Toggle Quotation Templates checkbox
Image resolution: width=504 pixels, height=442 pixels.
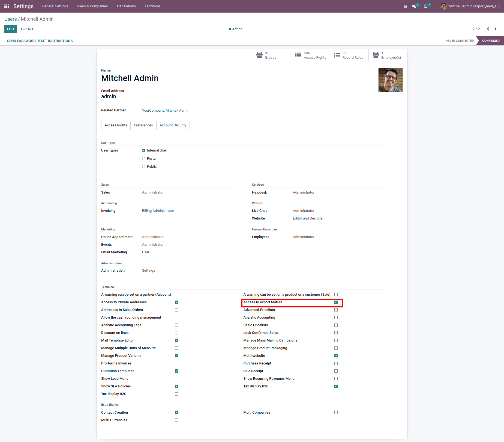pyautogui.click(x=177, y=371)
